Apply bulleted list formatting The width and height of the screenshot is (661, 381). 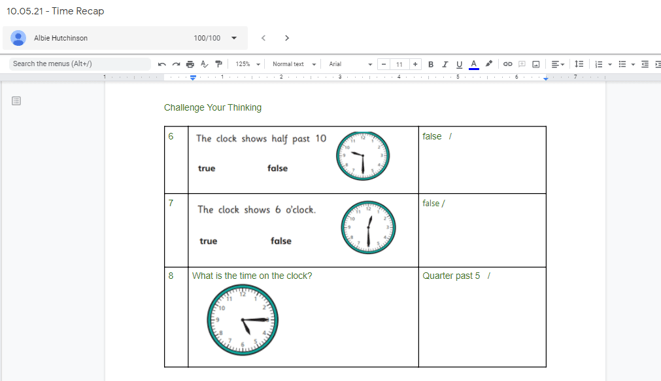tap(622, 64)
